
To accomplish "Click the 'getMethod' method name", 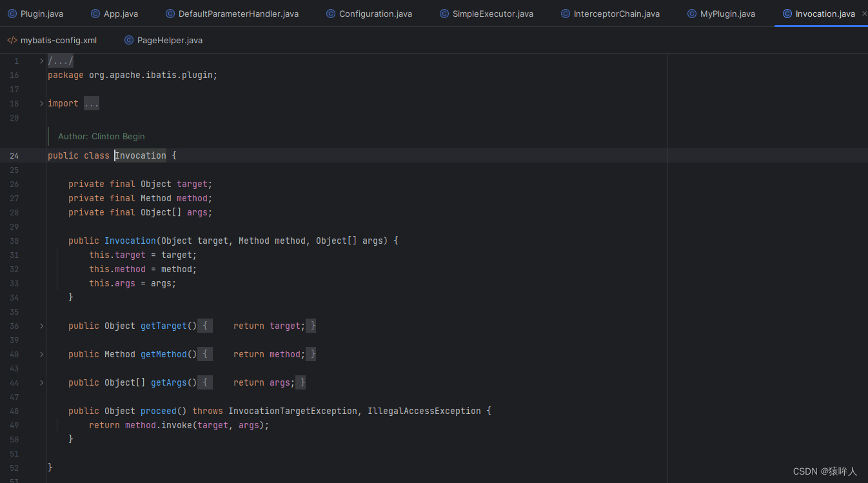I will pos(164,354).
